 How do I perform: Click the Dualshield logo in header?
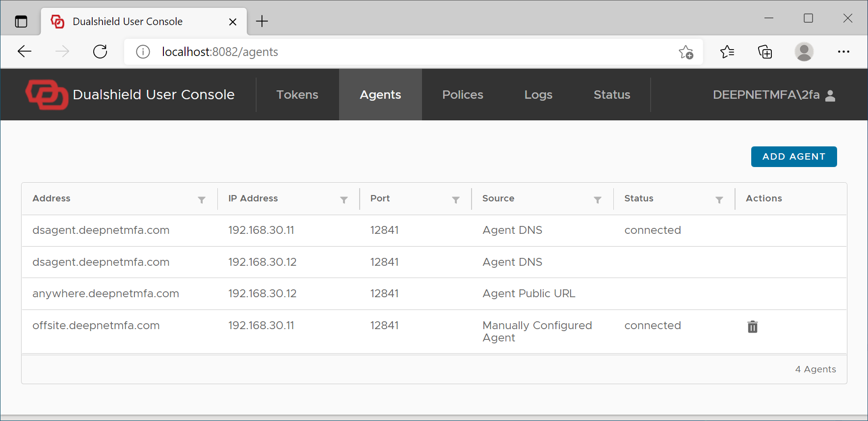47,94
